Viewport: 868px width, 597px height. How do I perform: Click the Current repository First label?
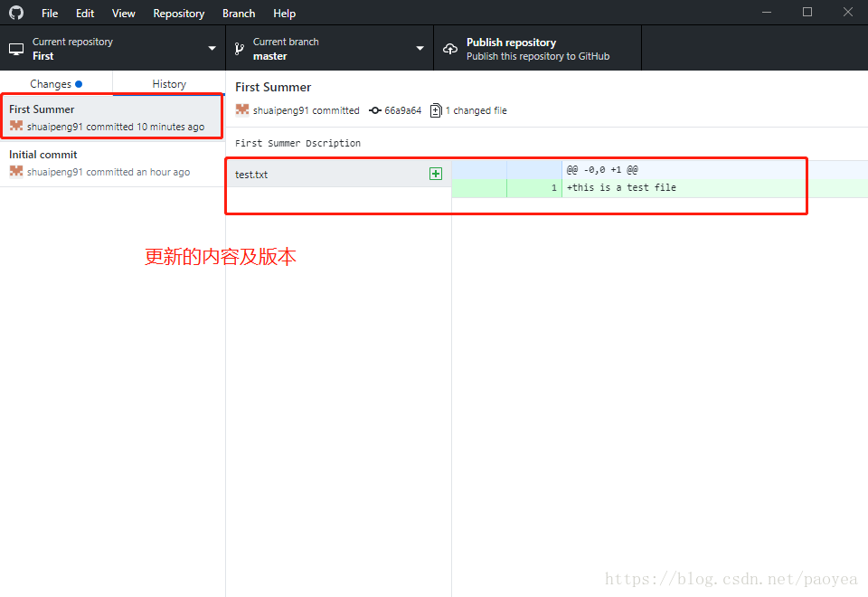pos(72,49)
